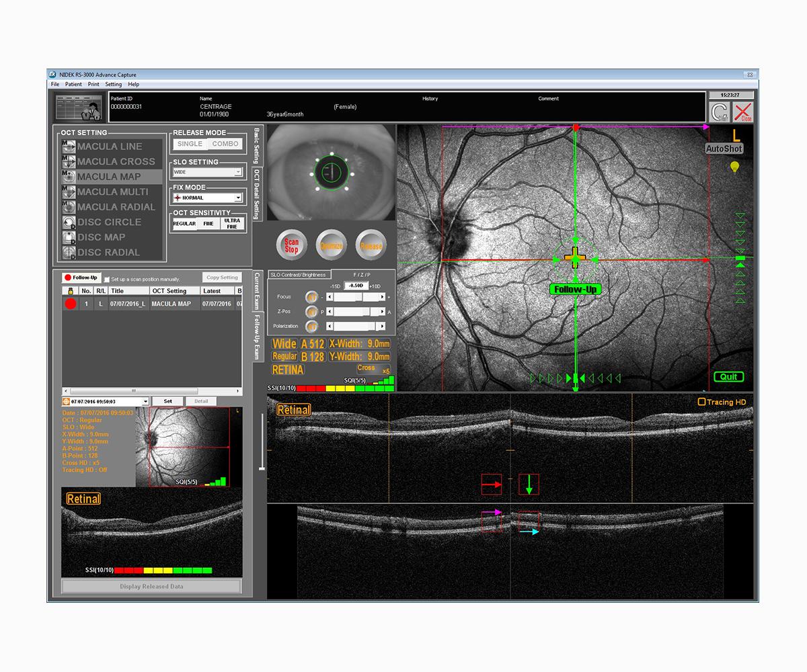Click the round Scan Stop button
The width and height of the screenshot is (807, 672).
(x=291, y=245)
